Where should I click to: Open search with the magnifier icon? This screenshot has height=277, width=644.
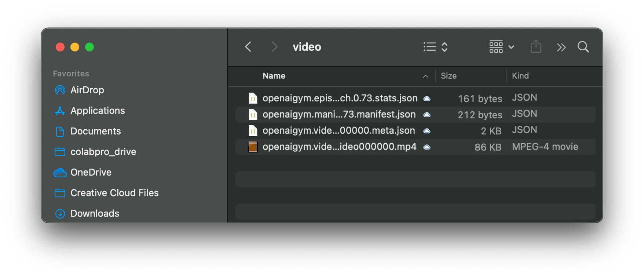(x=583, y=47)
